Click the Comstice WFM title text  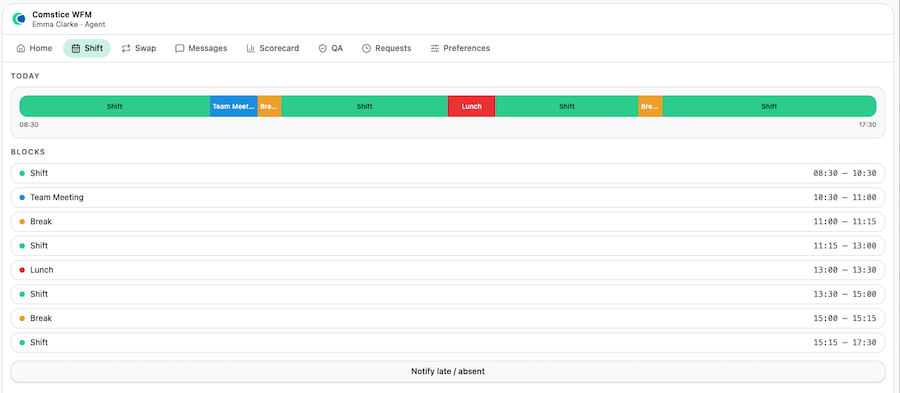(x=62, y=14)
